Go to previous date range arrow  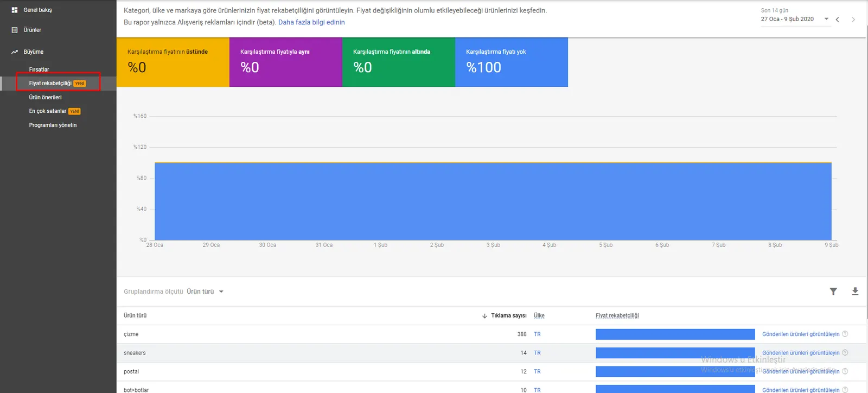838,20
